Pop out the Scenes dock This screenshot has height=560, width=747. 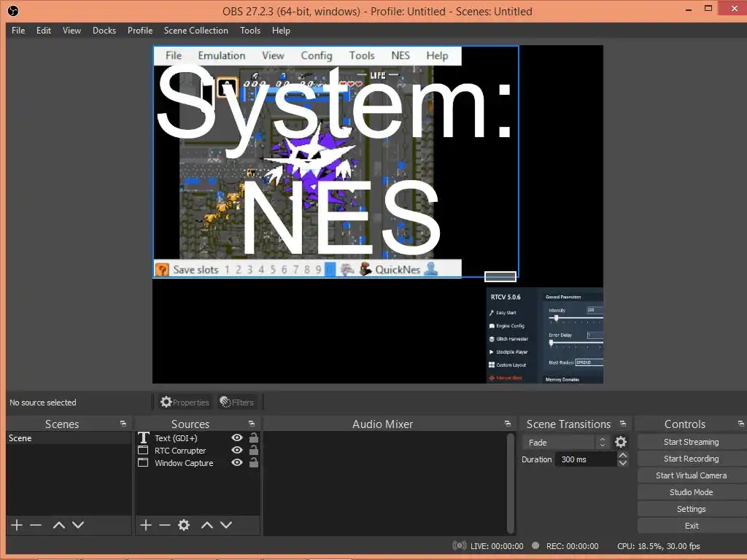coord(123,424)
